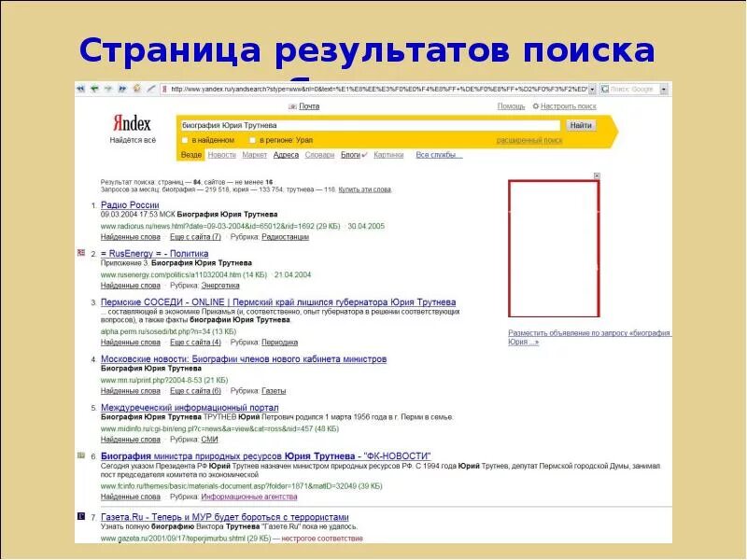The height and width of the screenshot is (560, 747).
Task: Click 'Еще с сайта (4)' under Пермские СОСЕДИ
Action: (195, 343)
